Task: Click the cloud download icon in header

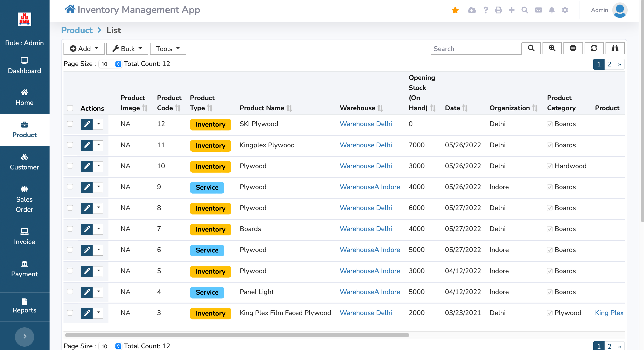Action: pyautogui.click(x=472, y=10)
